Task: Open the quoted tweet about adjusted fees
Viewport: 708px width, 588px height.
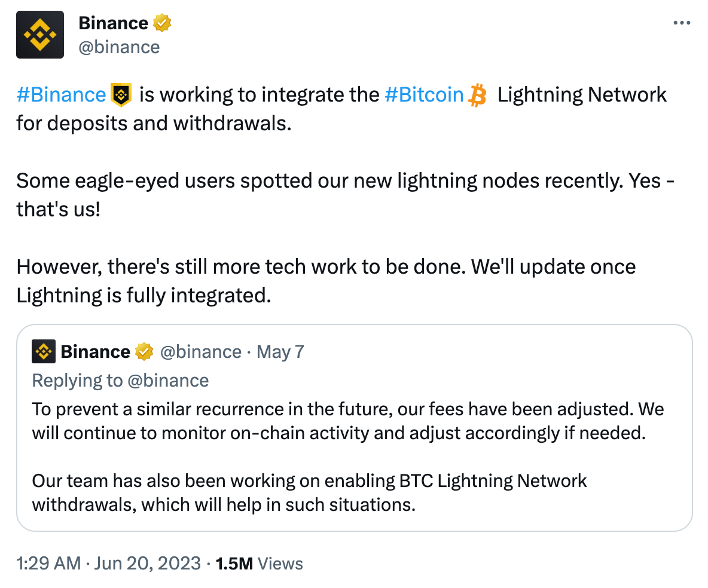Action: 347,421
